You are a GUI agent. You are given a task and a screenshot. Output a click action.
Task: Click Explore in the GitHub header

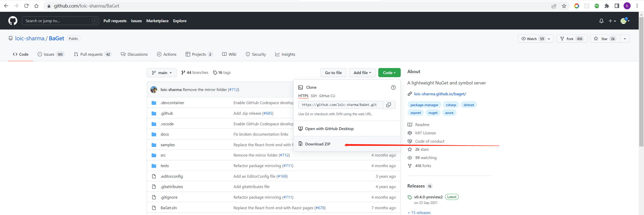click(180, 21)
